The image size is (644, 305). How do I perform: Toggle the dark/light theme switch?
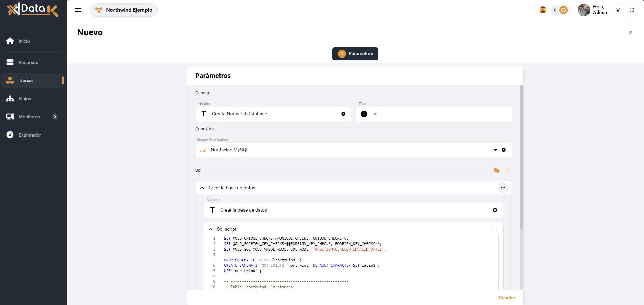click(x=559, y=10)
